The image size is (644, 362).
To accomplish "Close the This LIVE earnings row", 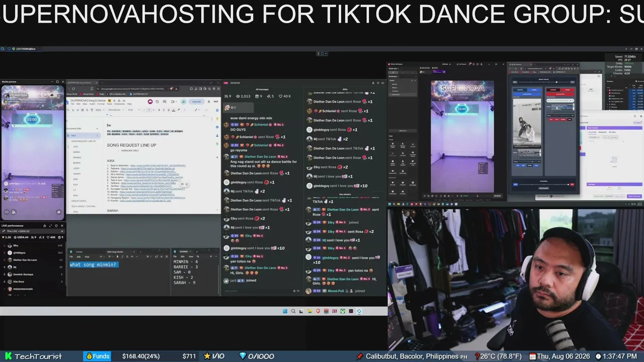I will pyautogui.click(x=62, y=231).
